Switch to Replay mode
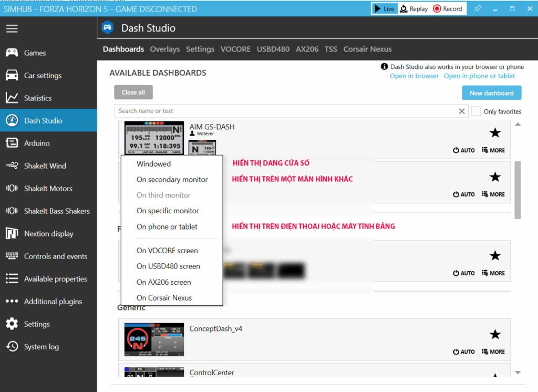538x392 pixels. point(414,9)
